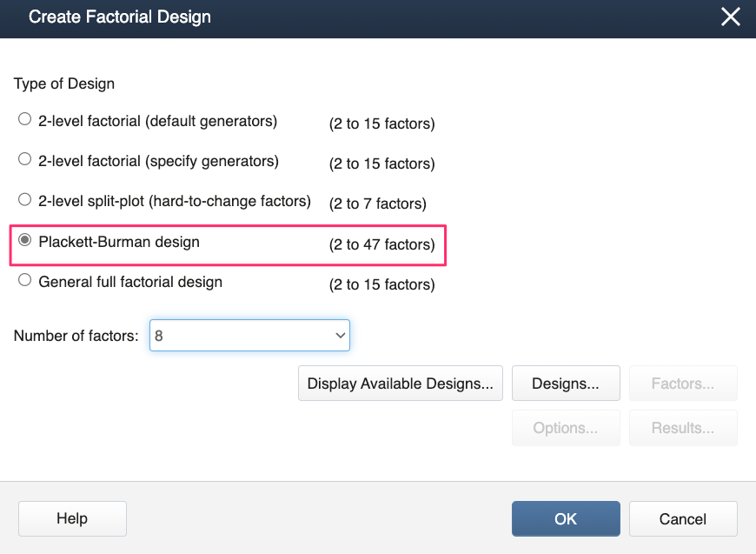This screenshot has width=756, height=554.
Task: Click the '(2 to 47 factors)' range text
Action: click(x=381, y=245)
